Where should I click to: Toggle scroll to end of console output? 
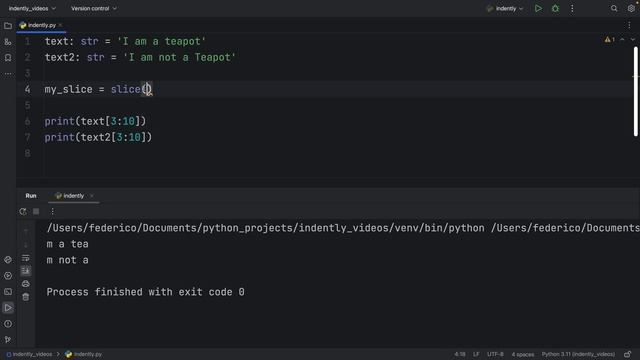[25, 271]
